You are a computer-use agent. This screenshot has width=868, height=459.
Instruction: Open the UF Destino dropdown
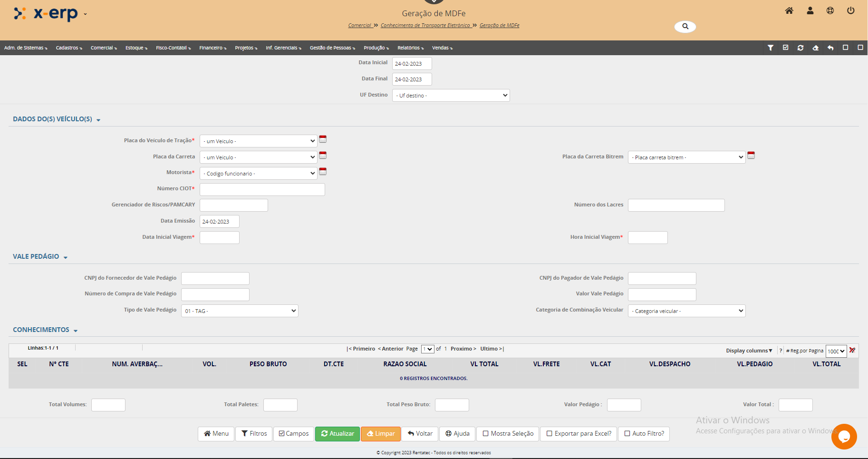point(451,96)
